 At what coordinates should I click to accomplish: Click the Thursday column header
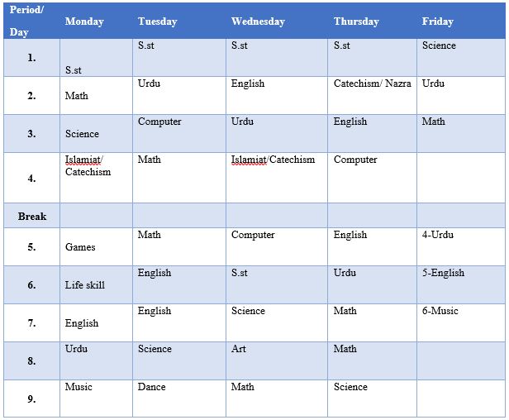coord(372,21)
